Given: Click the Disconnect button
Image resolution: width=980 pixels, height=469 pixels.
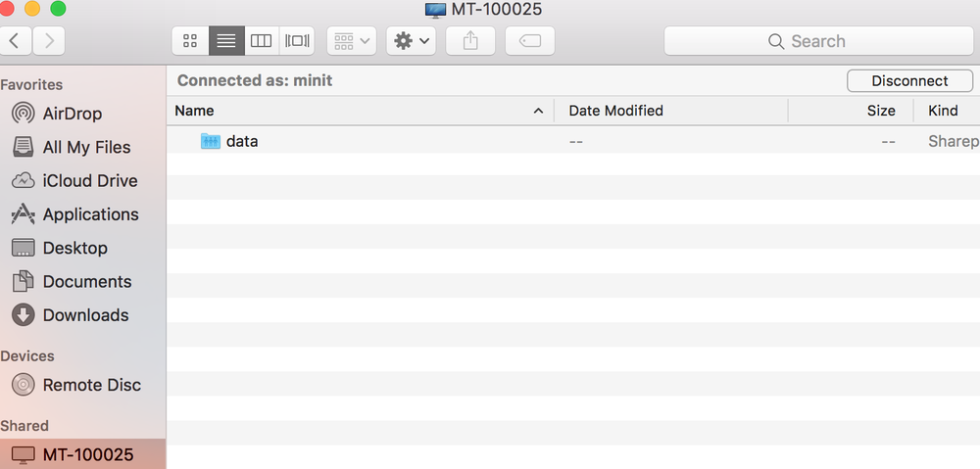Looking at the screenshot, I should pyautogui.click(x=909, y=81).
